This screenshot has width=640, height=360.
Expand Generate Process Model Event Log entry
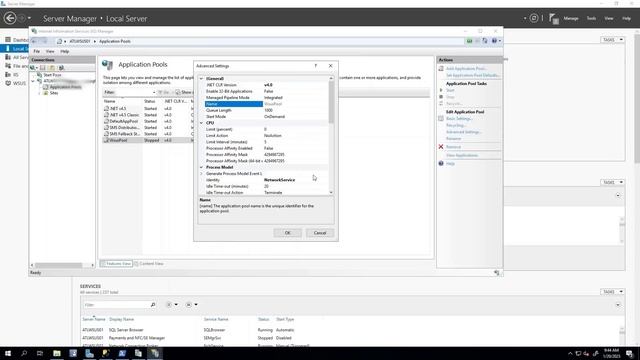(201, 173)
